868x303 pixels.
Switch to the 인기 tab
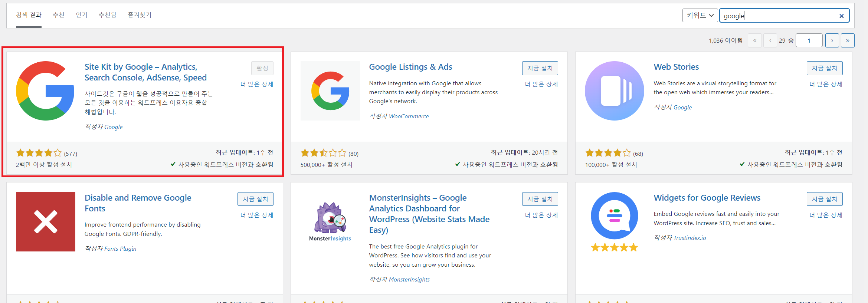[81, 15]
